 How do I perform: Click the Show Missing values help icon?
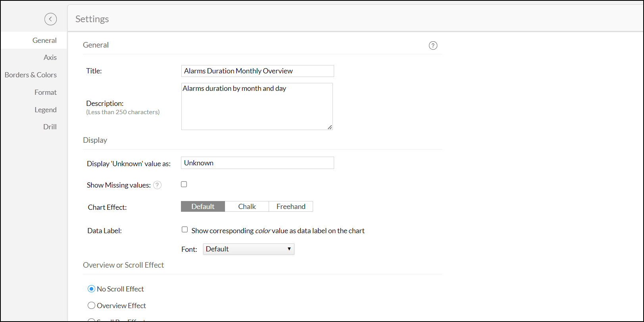point(158,185)
